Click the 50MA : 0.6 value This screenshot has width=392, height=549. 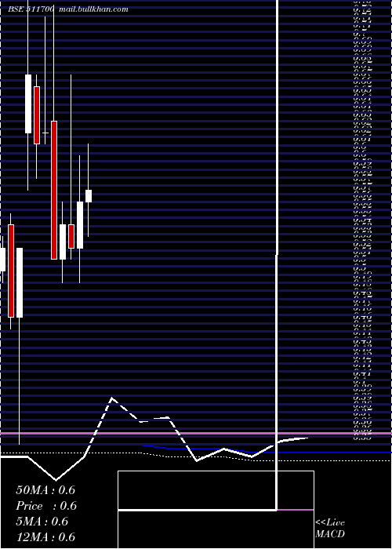pyautogui.click(x=45, y=490)
